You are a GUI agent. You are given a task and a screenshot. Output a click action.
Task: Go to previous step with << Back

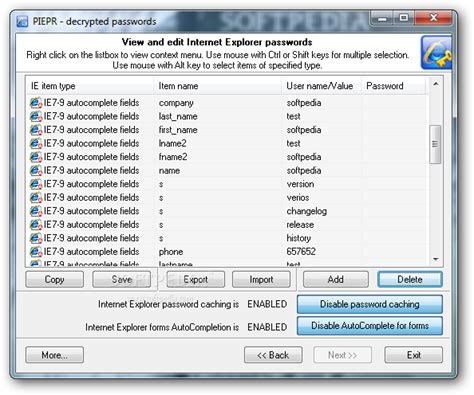click(273, 355)
